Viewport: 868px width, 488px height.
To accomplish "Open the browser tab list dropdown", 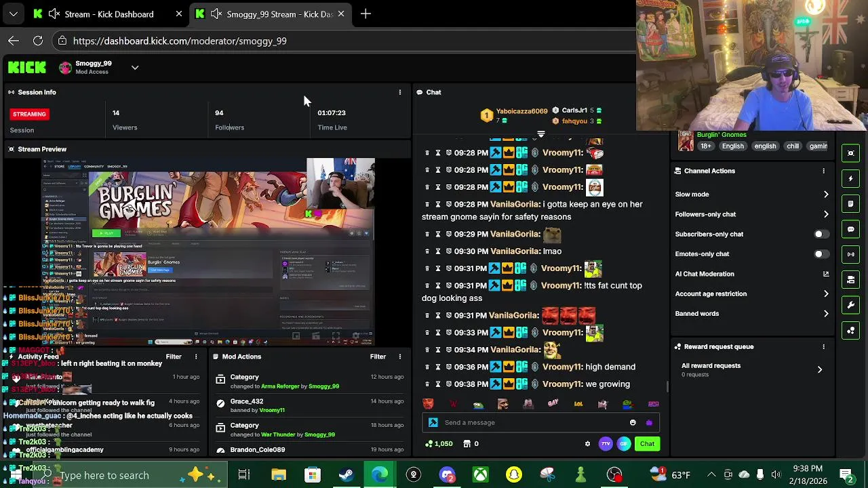I will coord(13,14).
